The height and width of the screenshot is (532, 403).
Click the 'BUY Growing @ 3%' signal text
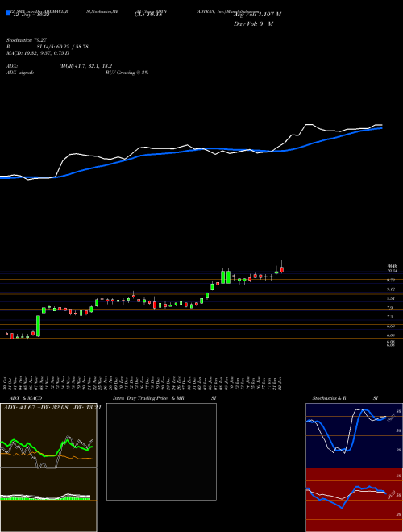pyautogui.click(x=127, y=73)
